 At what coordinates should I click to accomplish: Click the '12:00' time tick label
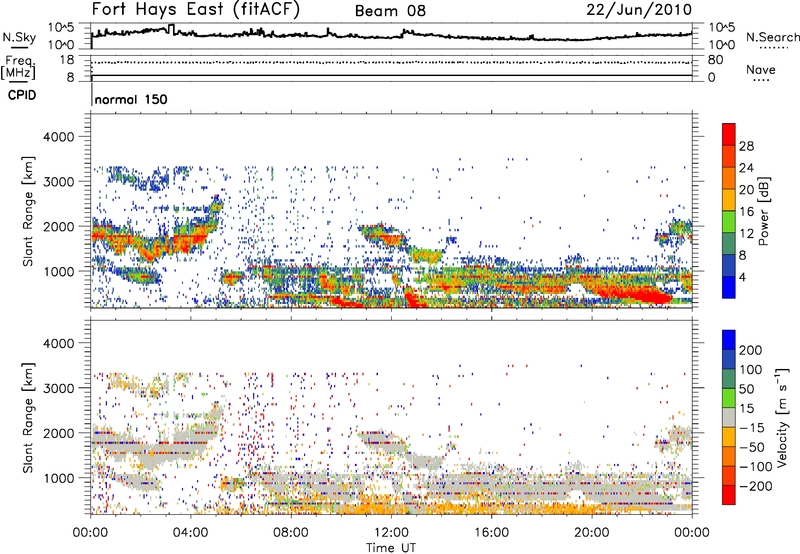391,533
